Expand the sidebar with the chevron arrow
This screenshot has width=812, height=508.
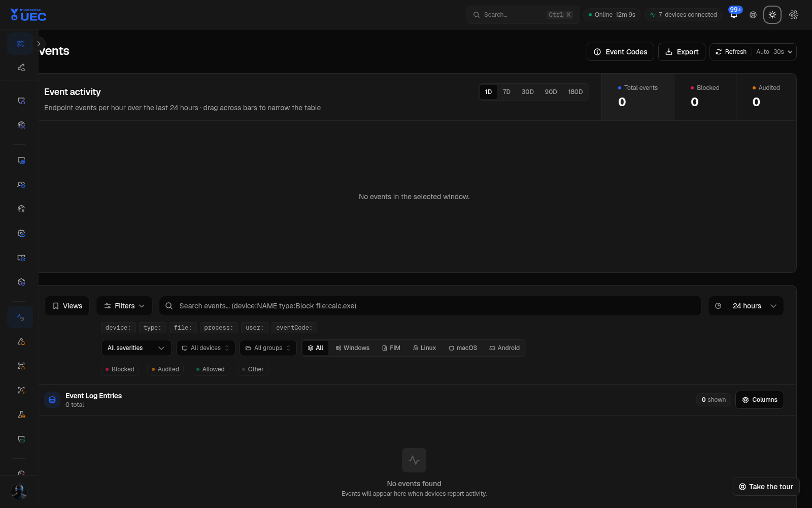click(x=39, y=44)
